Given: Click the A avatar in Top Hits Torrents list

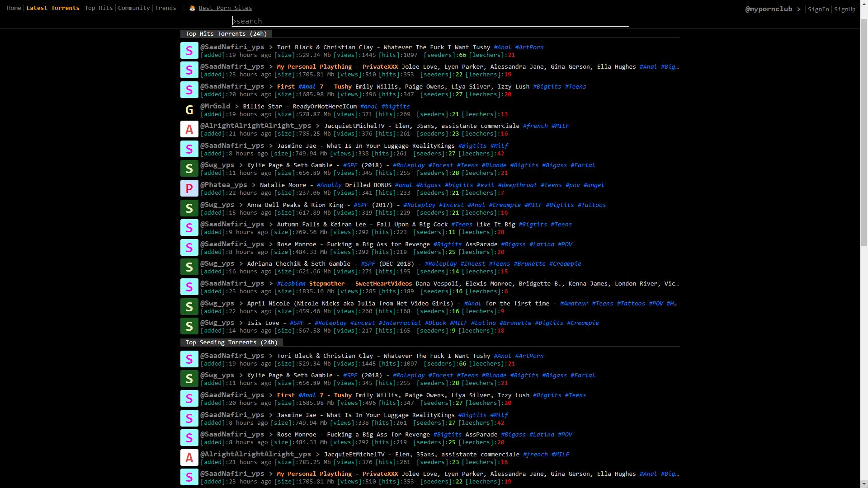Looking at the screenshot, I should [189, 129].
